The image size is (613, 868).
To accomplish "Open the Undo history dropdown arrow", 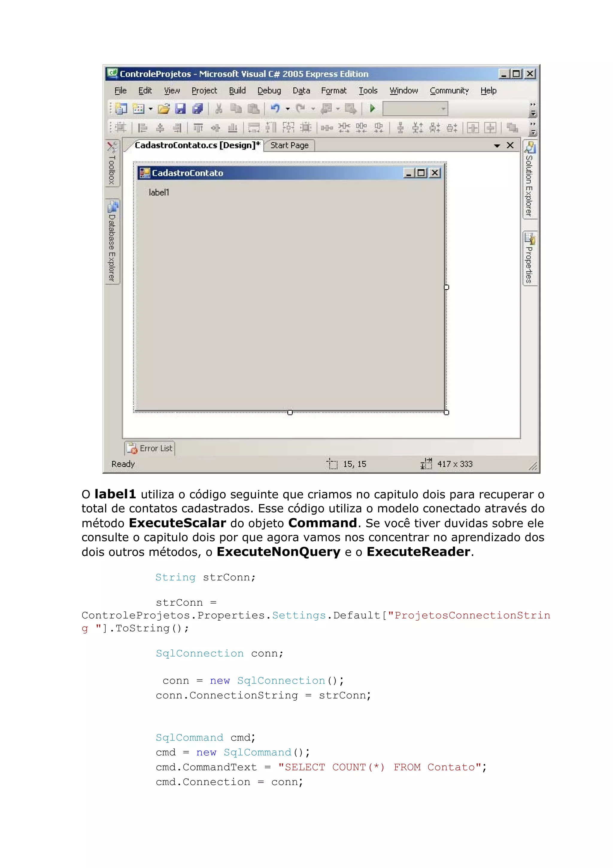I will [x=288, y=109].
